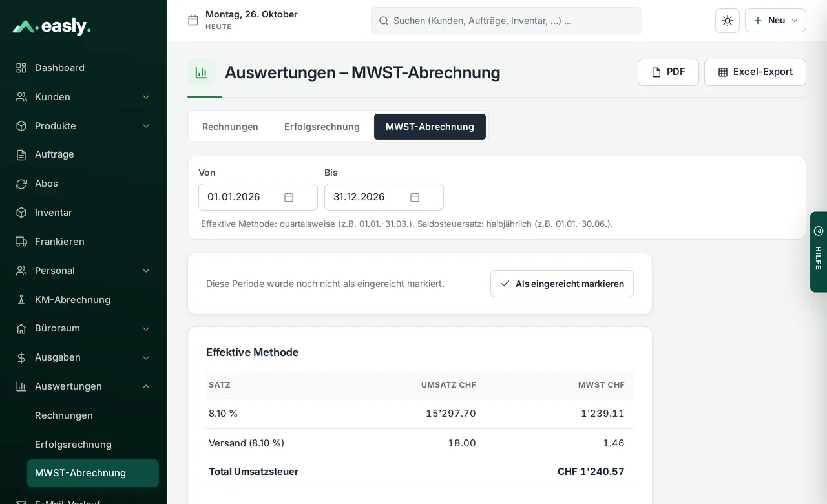Select the MWST-Abrechnung tab
Image resolution: width=827 pixels, height=504 pixels.
tap(430, 127)
